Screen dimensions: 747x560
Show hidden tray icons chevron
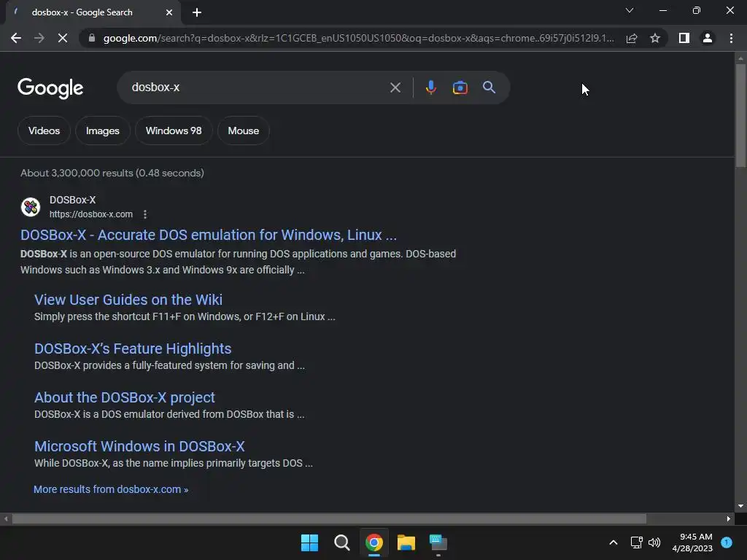tap(614, 542)
